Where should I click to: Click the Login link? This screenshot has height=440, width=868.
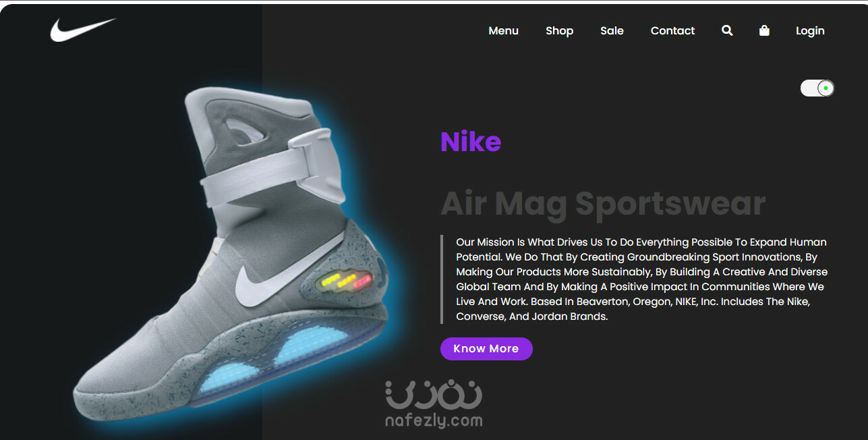[810, 31]
